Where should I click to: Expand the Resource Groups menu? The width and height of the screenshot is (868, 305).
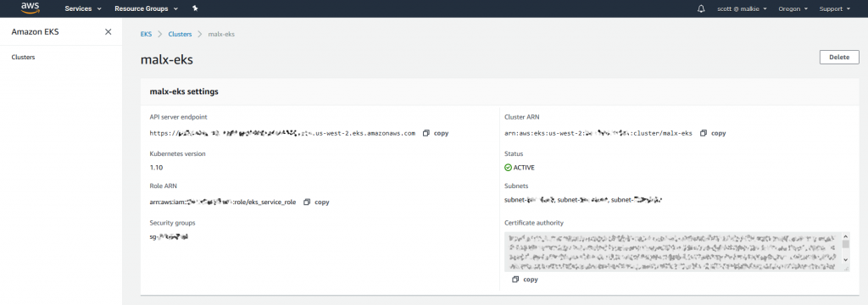(x=146, y=8)
